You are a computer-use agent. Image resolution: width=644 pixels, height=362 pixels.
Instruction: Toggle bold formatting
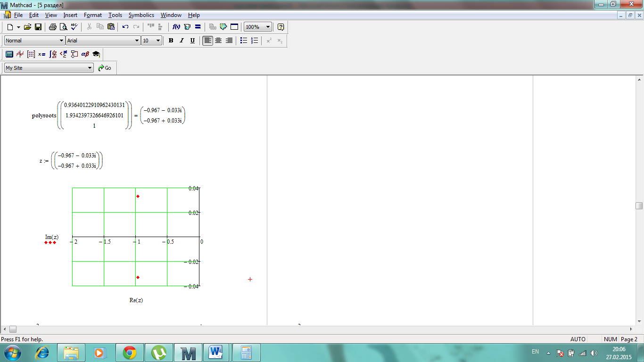coord(171,41)
